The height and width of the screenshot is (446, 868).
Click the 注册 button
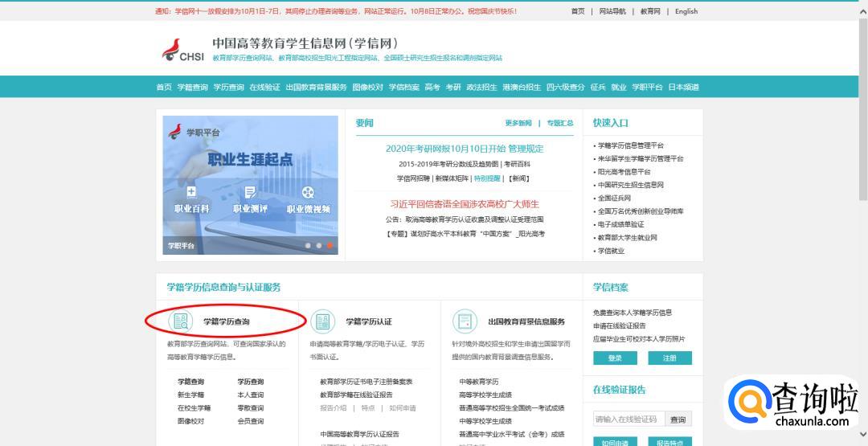coord(669,358)
